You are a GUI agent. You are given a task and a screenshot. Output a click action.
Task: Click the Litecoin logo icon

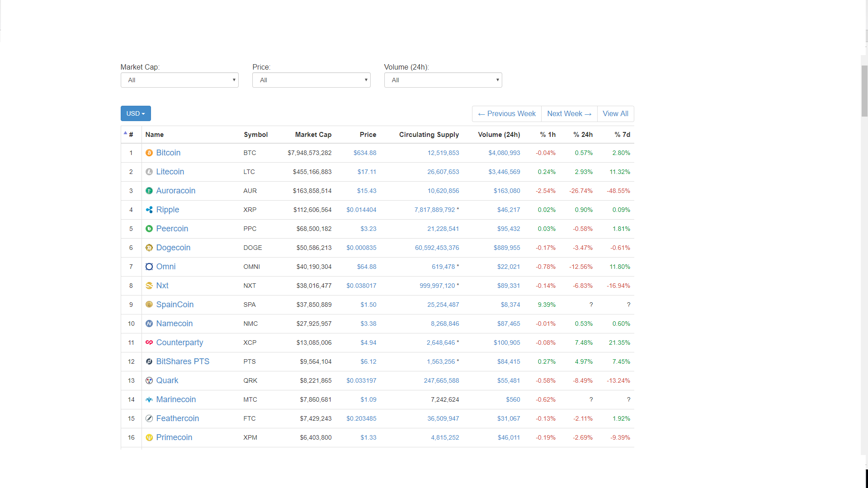pyautogui.click(x=149, y=172)
